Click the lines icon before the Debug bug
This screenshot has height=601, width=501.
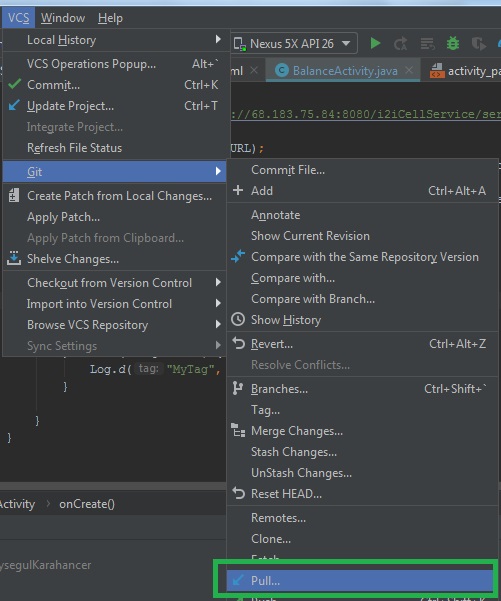tap(427, 44)
